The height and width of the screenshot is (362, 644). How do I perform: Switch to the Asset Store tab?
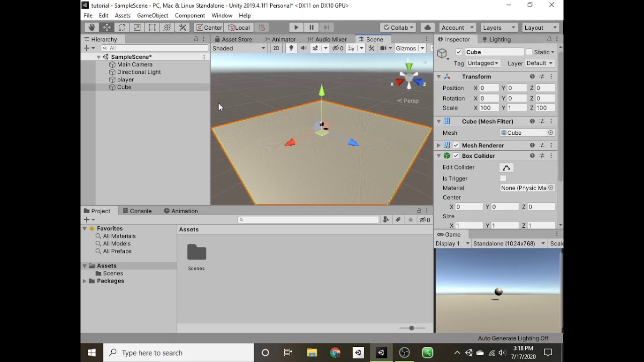[233, 39]
